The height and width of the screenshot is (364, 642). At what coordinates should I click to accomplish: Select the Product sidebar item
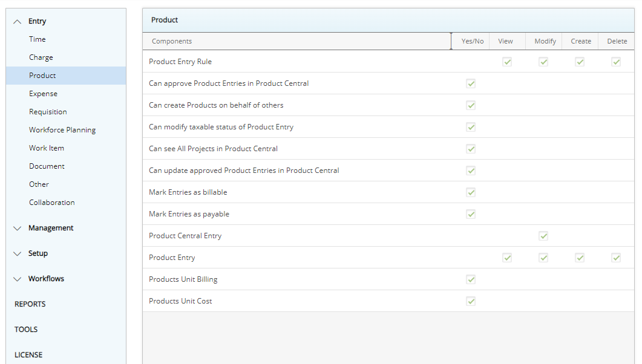click(66, 76)
